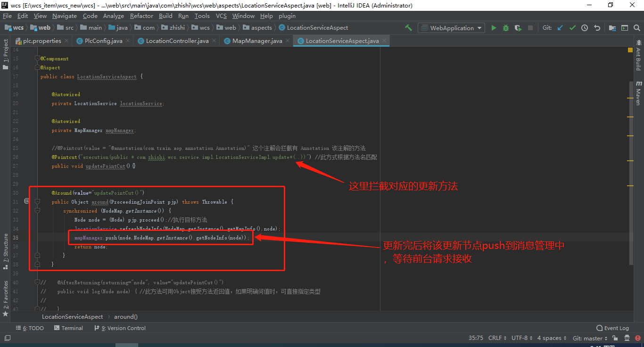Open the UTF-8 encoding selector
Viewport: 644px width, 347px height.
522,338
